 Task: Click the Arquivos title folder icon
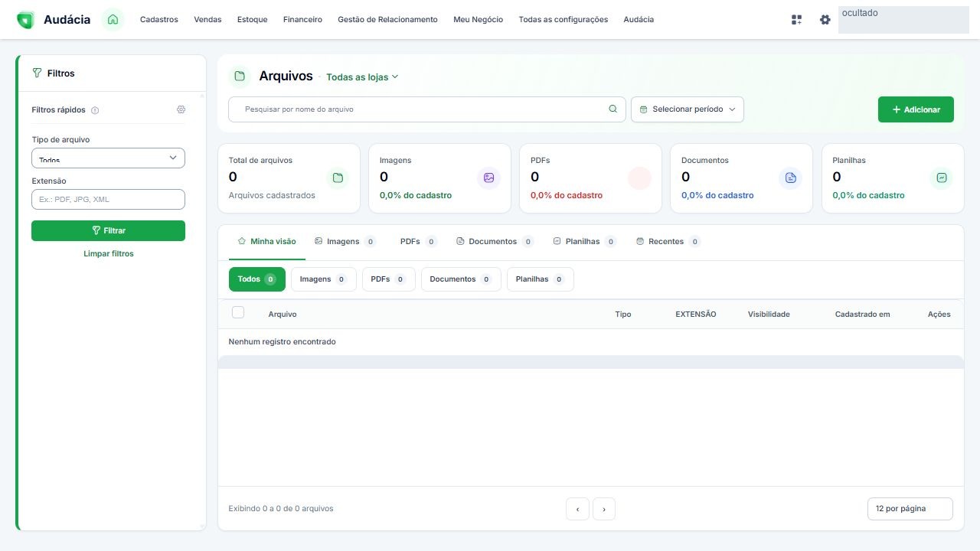(x=240, y=76)
